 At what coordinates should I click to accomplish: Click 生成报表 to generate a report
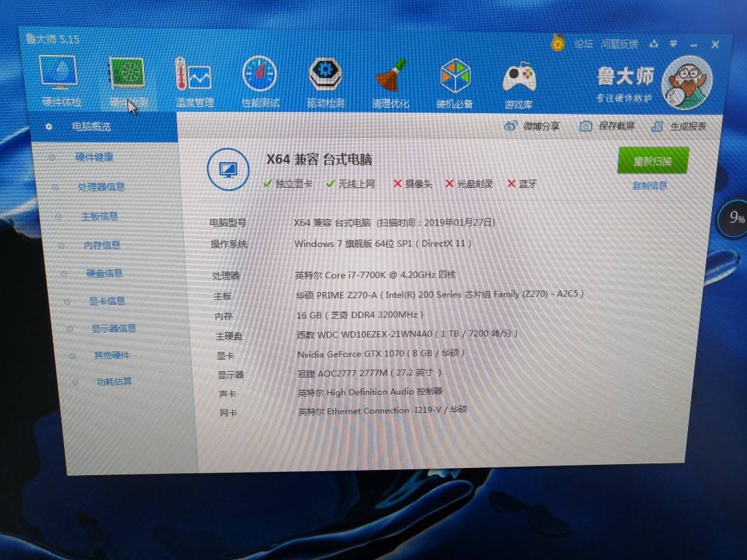point(678,126)
